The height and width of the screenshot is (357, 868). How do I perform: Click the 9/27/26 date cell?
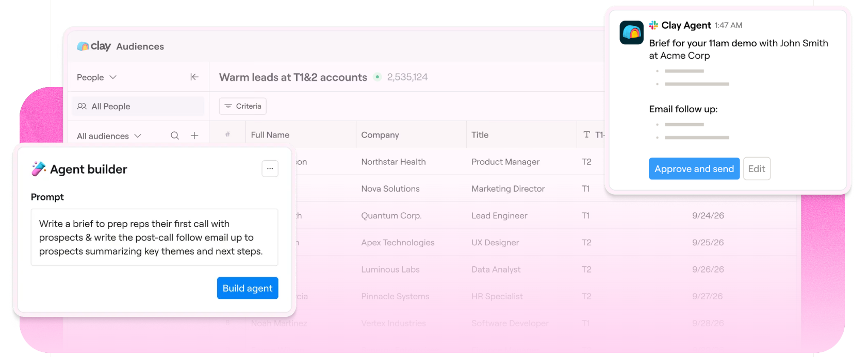[x=708, y=296]
